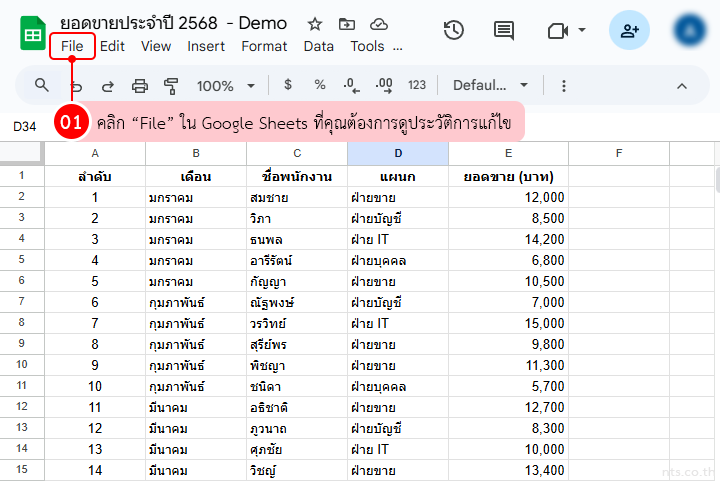Star this spreadsheet
720x481 pixels.
314,24
